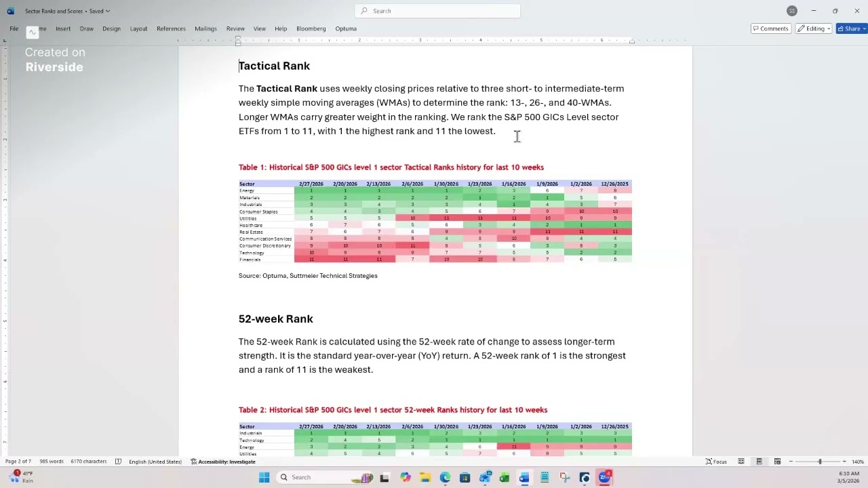Viewport: 868px width, 488px height.
Task: Open the Share dropdown button
Action: (x=852, y=28)
